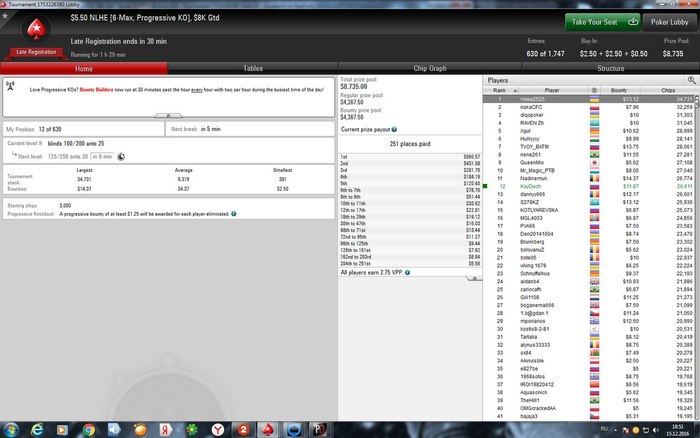This screenshot has width=700, height=438.
Task: Open the Chip Graph tab
Action: (429, 68)
